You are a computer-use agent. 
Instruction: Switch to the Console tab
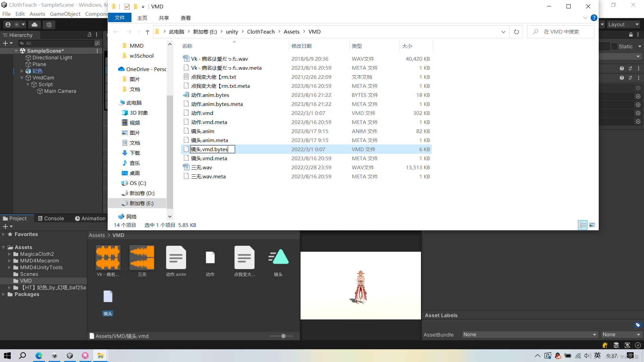coord(51,219)
